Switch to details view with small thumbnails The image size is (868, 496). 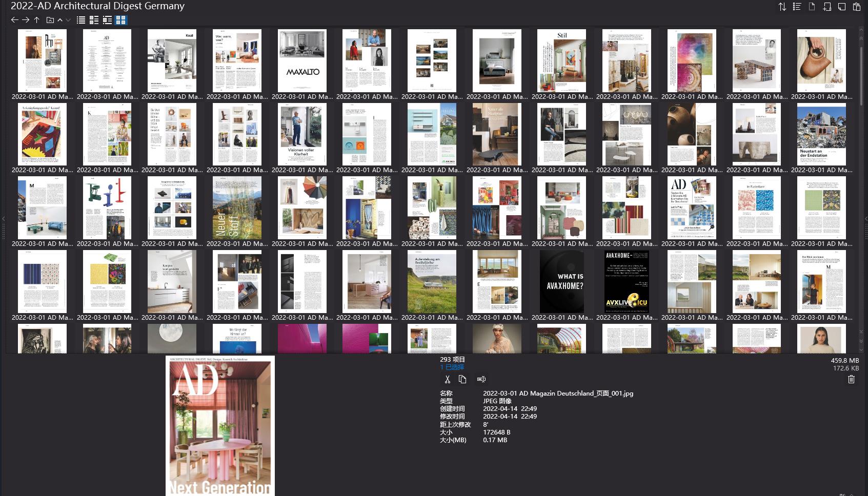point(107,20)
